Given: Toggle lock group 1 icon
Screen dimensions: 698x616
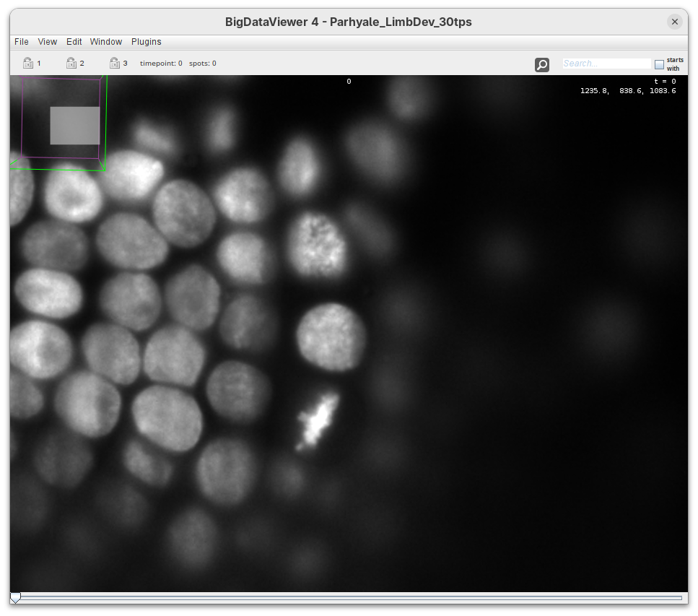Looking at the screenshot, I should [27, 63].
